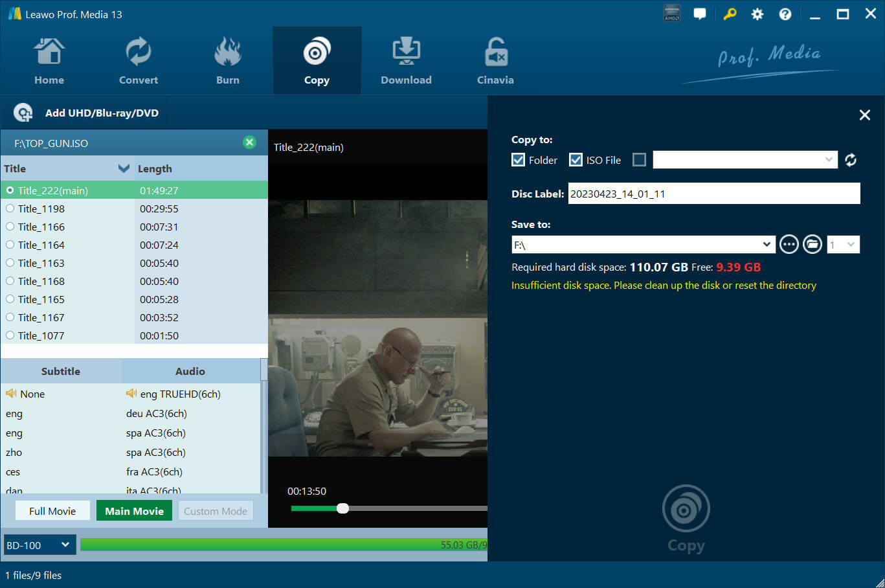Open the target folder icon

click(812, 245)
